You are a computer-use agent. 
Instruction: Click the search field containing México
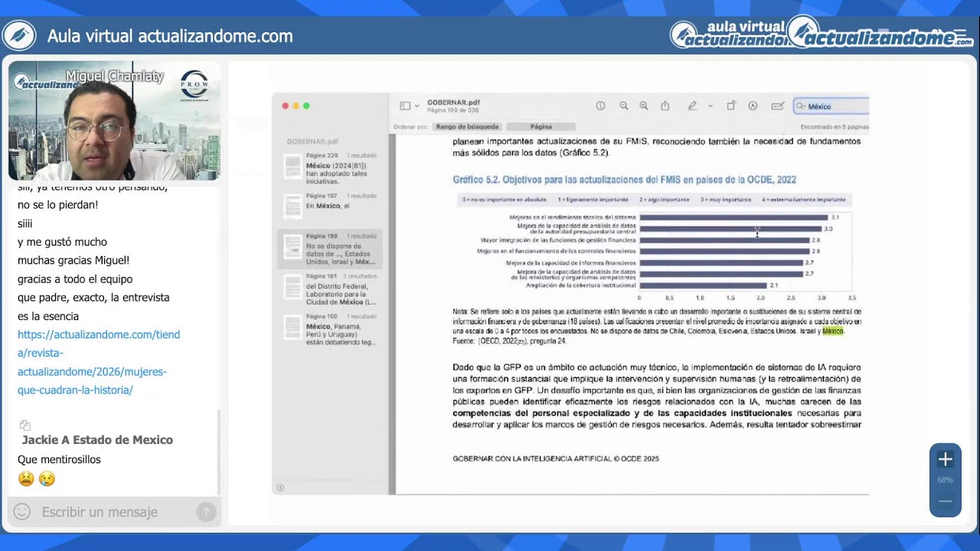click(831, 106)
